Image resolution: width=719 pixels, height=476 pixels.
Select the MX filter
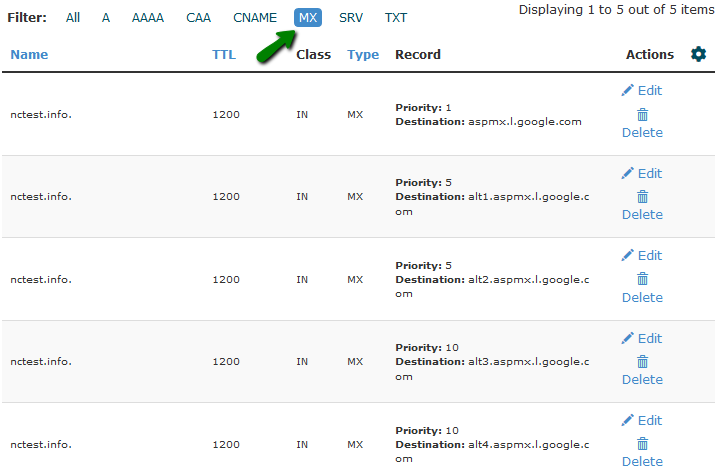(308, 17)
